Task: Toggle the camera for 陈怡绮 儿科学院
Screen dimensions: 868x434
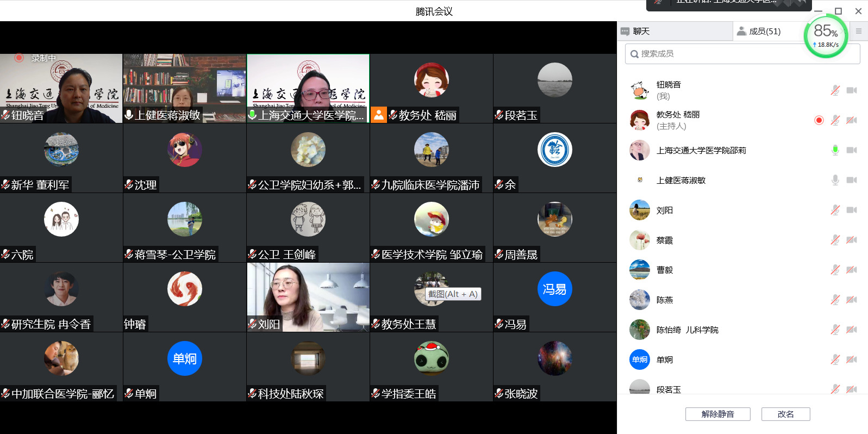Action: pos(852,330)
